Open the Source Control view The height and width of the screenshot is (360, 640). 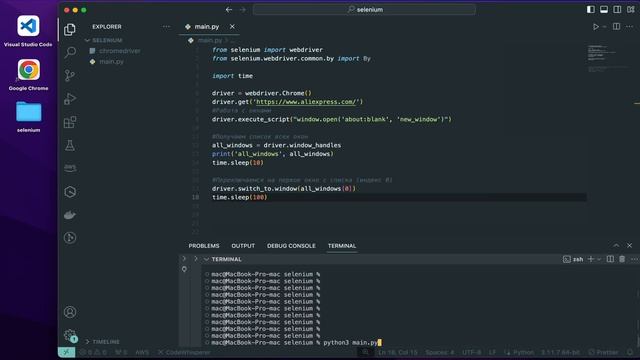tap(70, 76)
